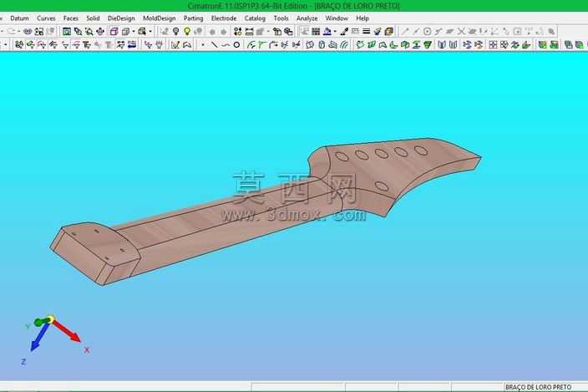Click the blue screen/monitor icon in second toolbar
Screen dimensions: 588x392
pyautogui.click(x=132, y=45)
